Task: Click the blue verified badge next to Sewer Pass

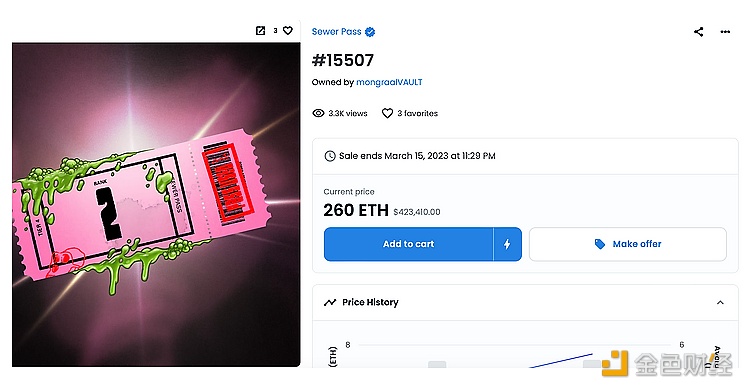Action: (370, 32)
